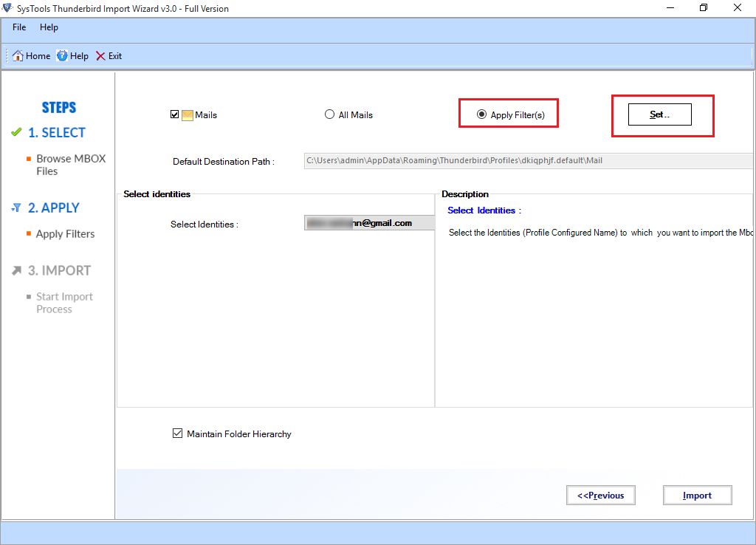Viewport: 756px width, 545px height.
Task: Click the Home icon in the toolbar
Action: tap(18, 56)
